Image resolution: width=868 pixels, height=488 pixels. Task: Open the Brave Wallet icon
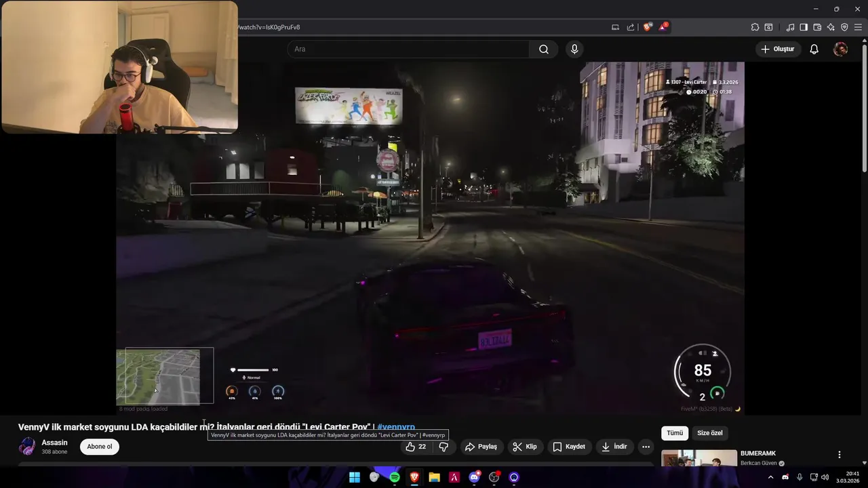point(817,27)
